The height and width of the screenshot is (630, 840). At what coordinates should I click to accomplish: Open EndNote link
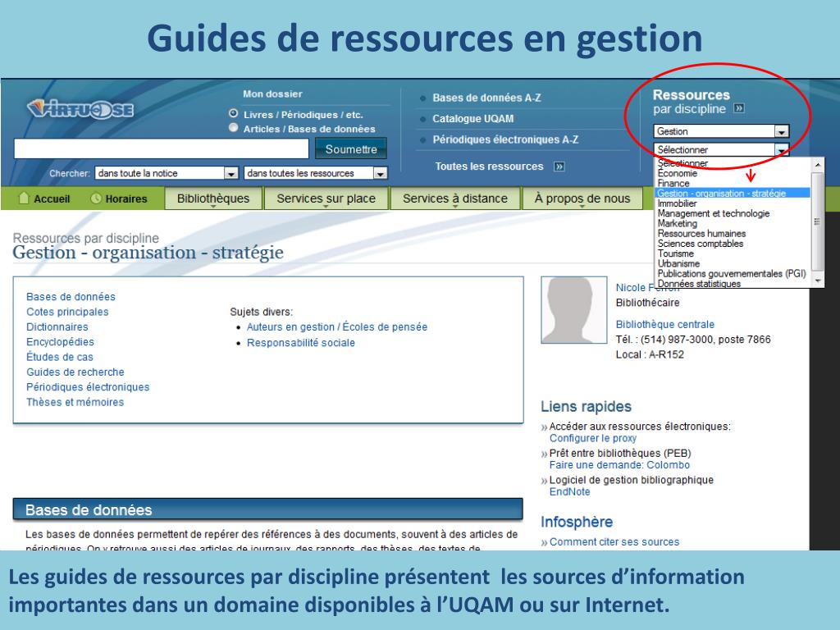pyautogui.click(x=569, y=492)
